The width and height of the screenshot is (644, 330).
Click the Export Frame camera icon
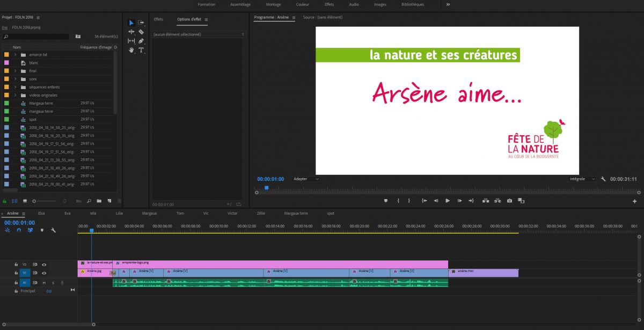pyautogui.click(x=509, y=201)
